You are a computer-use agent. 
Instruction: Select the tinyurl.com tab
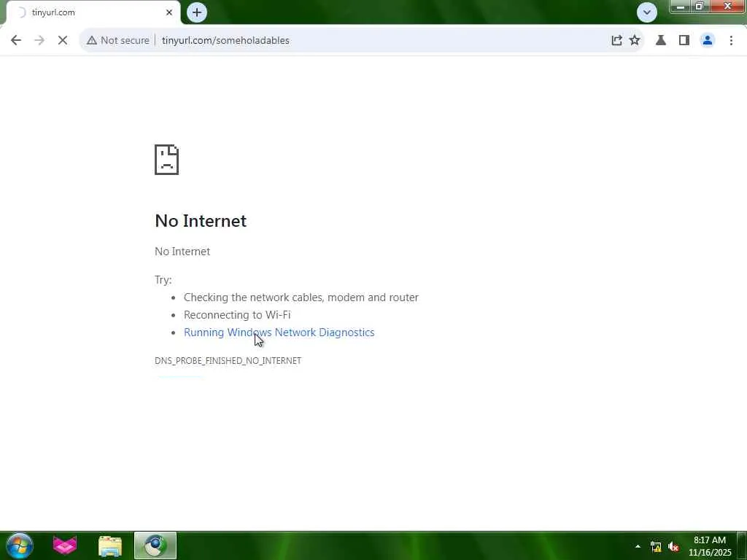(x=93, y=12)
